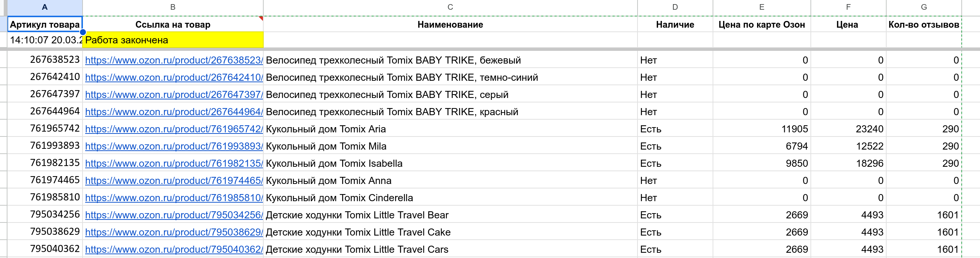The width and height of the screenshot is (980, 258).
Task: Select cell with article number 761974465
Action: 45,180
